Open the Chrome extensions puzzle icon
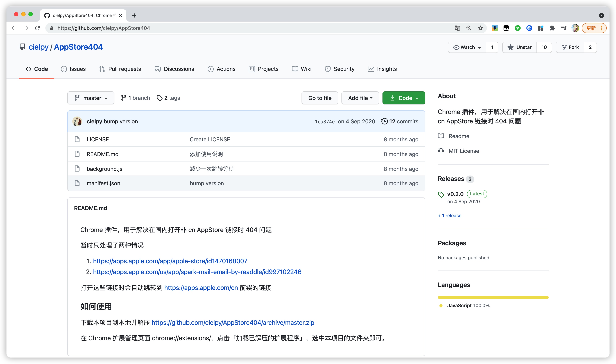 coord(552,28)
